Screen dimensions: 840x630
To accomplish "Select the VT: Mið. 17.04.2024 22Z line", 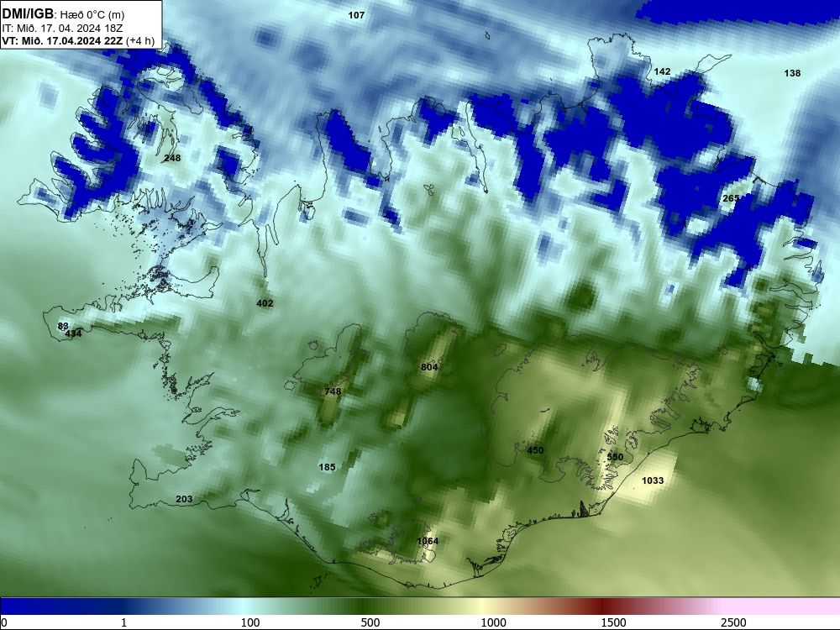I will [62, 40].
